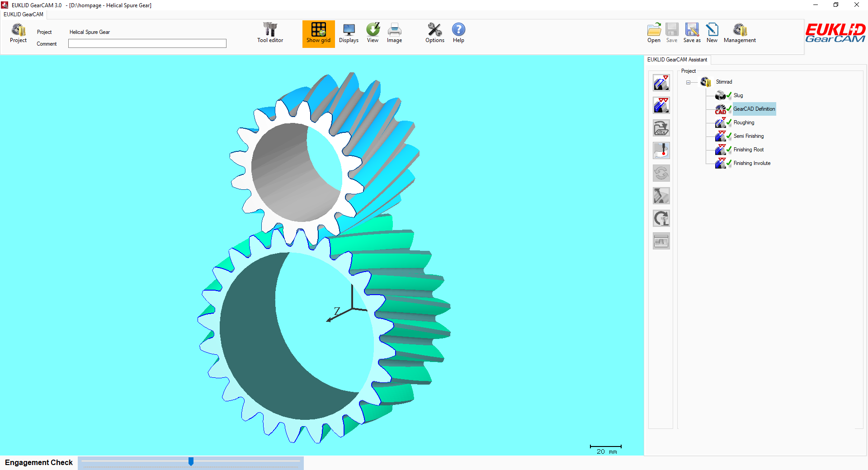Screen dimensions: 868x470
Task: Open the Options wrench icon
Action: [x=434, y=33]
